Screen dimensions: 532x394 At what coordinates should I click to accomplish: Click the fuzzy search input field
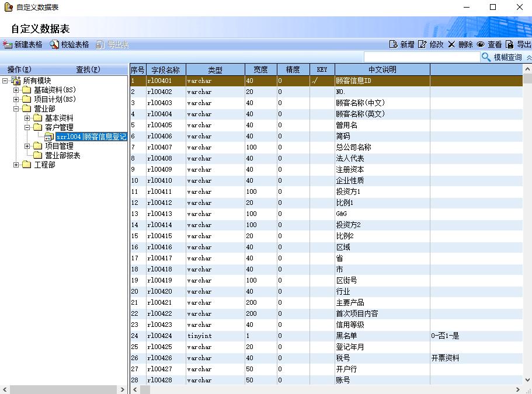(x=421, y=57)
